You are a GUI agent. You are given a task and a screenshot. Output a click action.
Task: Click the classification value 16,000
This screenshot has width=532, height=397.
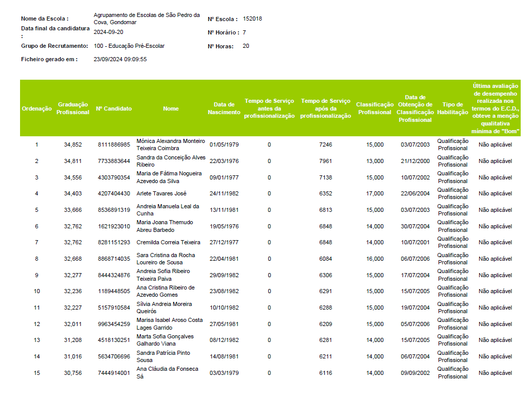(x=375, y=259)
